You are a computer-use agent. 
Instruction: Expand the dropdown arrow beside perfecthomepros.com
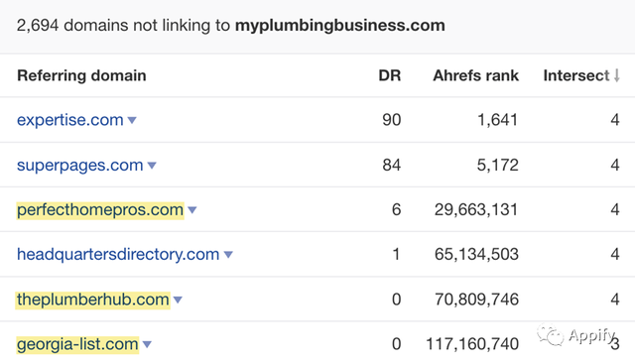coord(192,210)
